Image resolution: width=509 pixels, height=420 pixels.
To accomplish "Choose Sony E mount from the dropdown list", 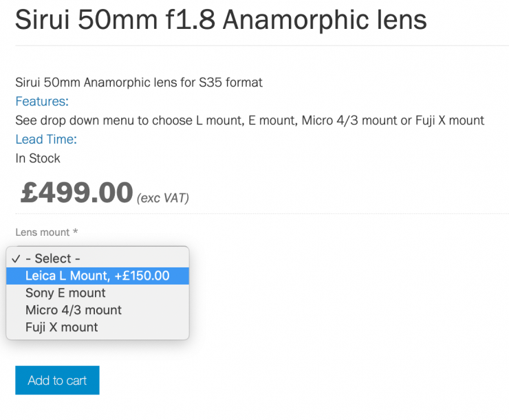I will 65,293.
